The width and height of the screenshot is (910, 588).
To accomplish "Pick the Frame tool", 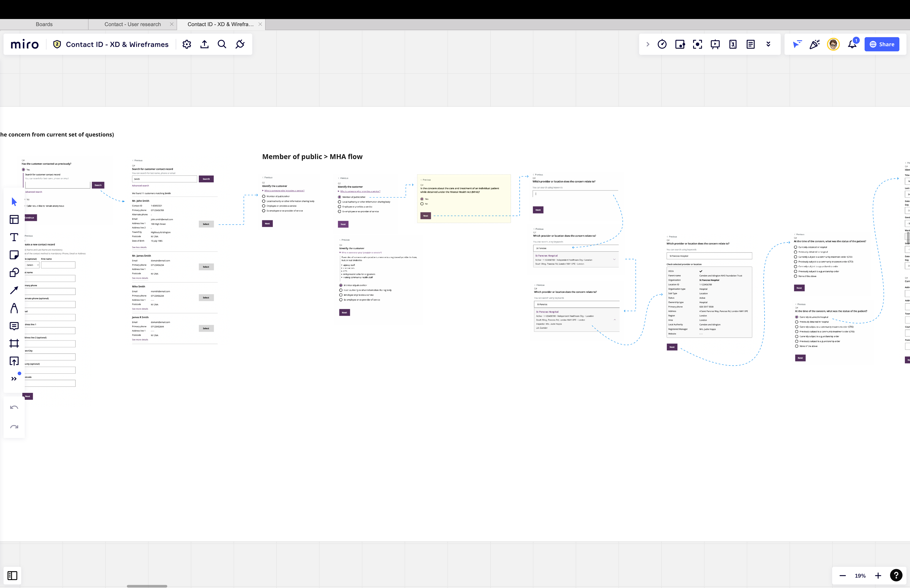I will [14, 343].
